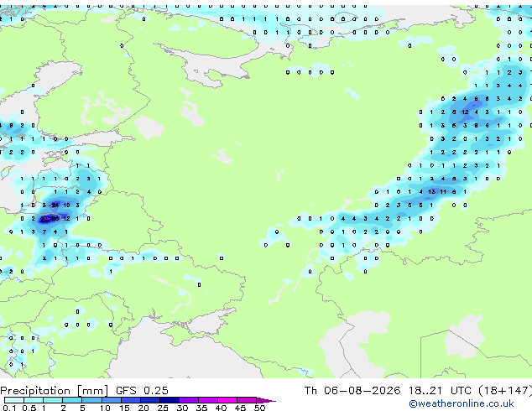
Task: Click the '24' precipitation value on the map
Action: [x=55, y=205]
